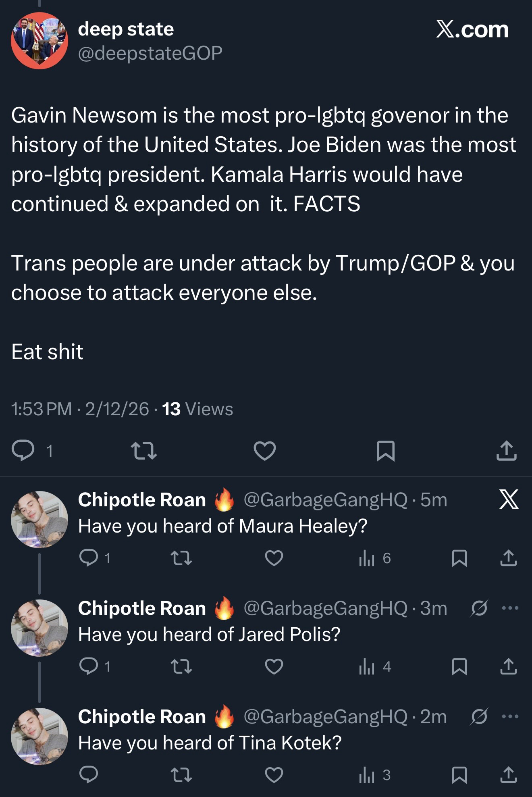Open the 13 Views count
Image resolution: width=532 pixels, height=797 pixels.
click(x=197, y=409)
